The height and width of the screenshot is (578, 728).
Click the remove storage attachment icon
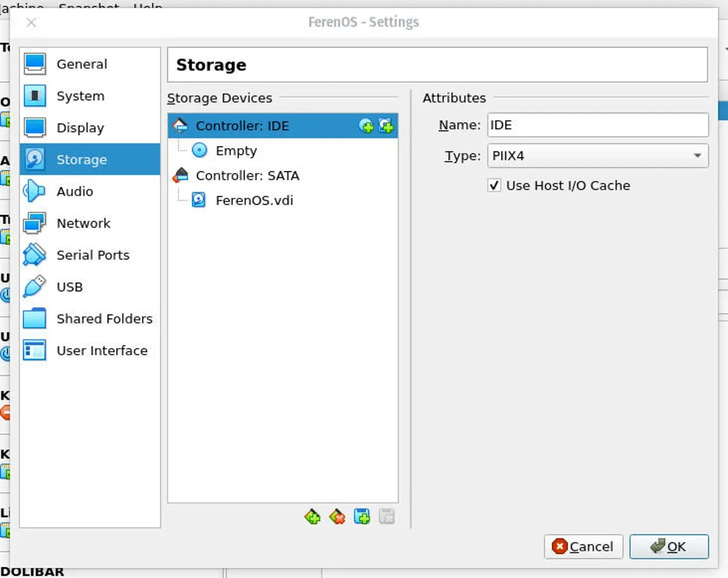point(387,517)
